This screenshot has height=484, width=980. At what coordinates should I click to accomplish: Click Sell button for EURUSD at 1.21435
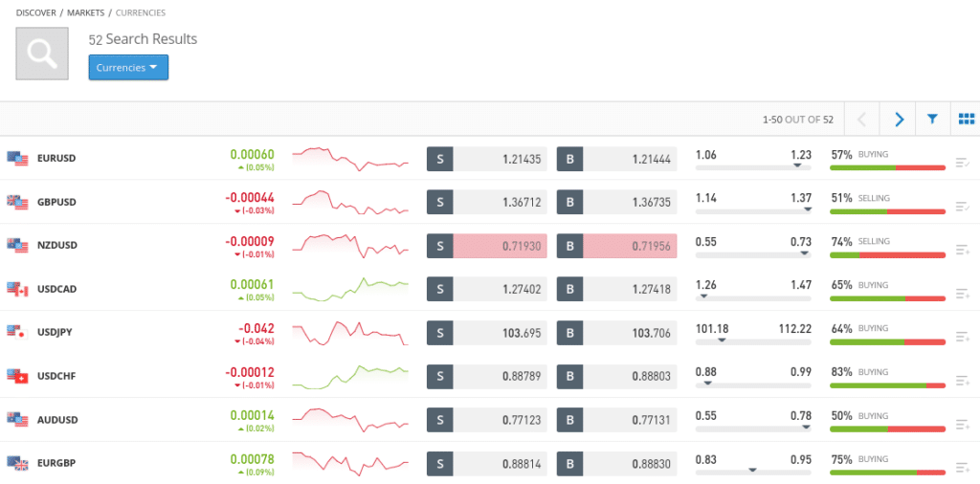click(x=487, y=159)
